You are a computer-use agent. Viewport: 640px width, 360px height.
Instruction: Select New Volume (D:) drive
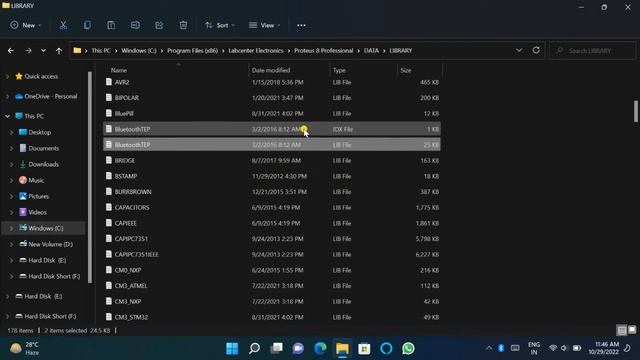(50, 244)
